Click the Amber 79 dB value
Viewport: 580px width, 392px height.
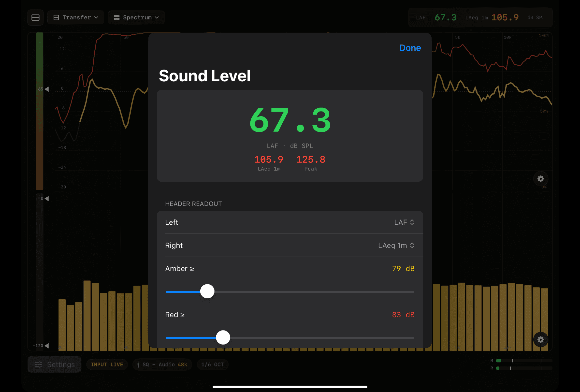tap(403, 268)
